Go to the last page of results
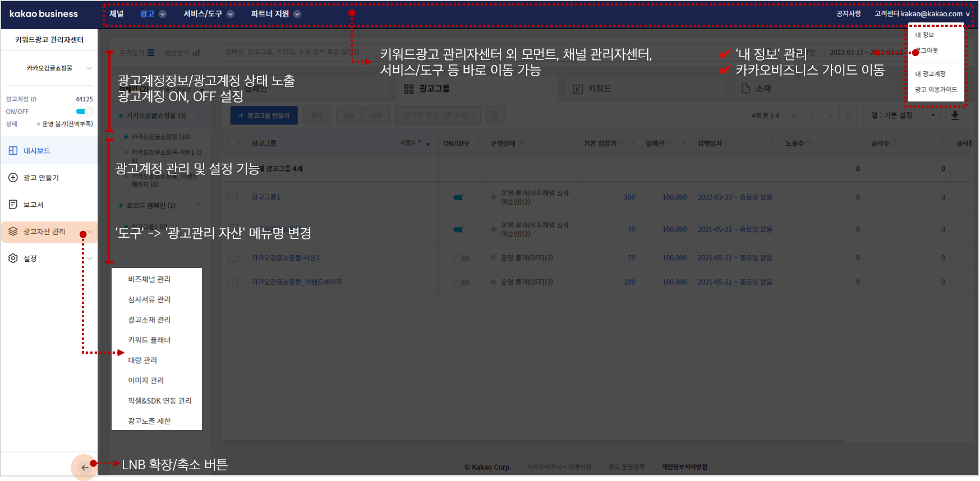 pos(848,115)
